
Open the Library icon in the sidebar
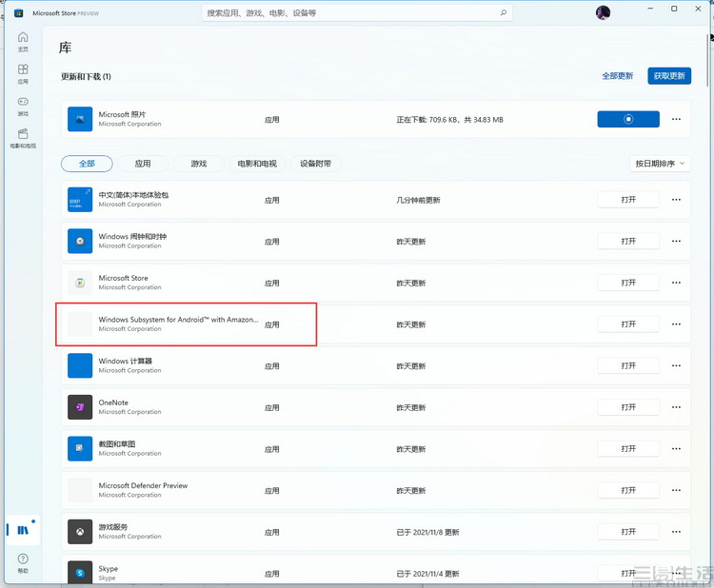coord(23,530)
